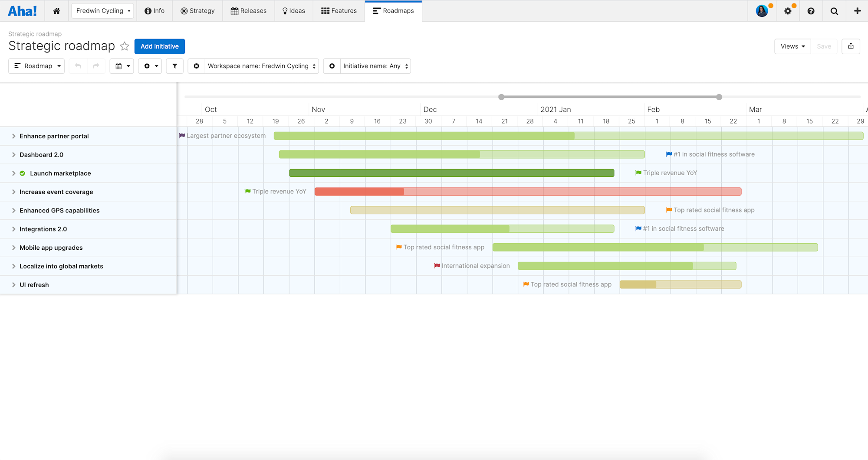This screenshot has height=460, width=868.
Task: Click the dark green Launch marketplace bar
Action: [x=452, y=173]
